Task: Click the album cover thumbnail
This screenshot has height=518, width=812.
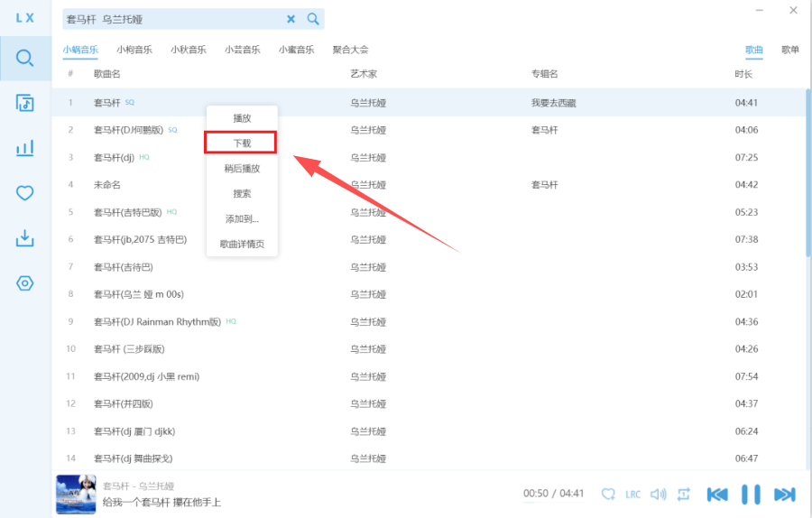Action: point(76,494)
